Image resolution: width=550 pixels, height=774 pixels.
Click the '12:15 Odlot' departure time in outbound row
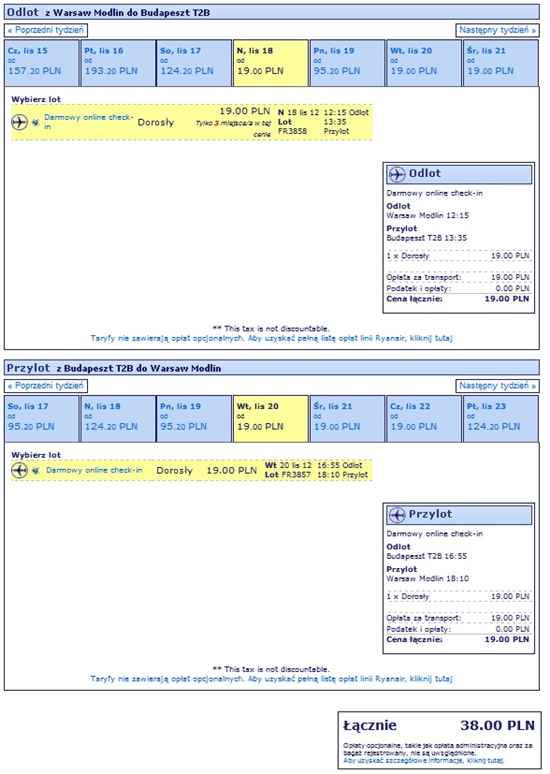(346, 113)
